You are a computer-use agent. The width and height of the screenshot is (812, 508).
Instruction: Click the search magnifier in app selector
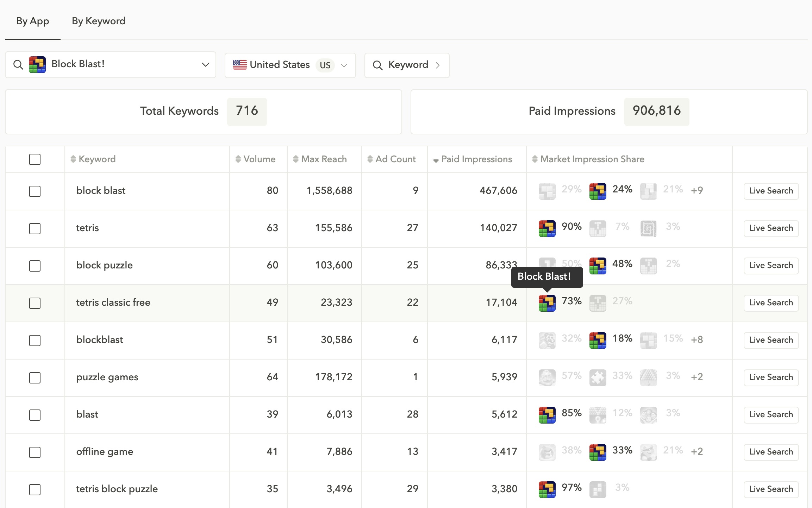pyautogui.click(x=18, y=65)
